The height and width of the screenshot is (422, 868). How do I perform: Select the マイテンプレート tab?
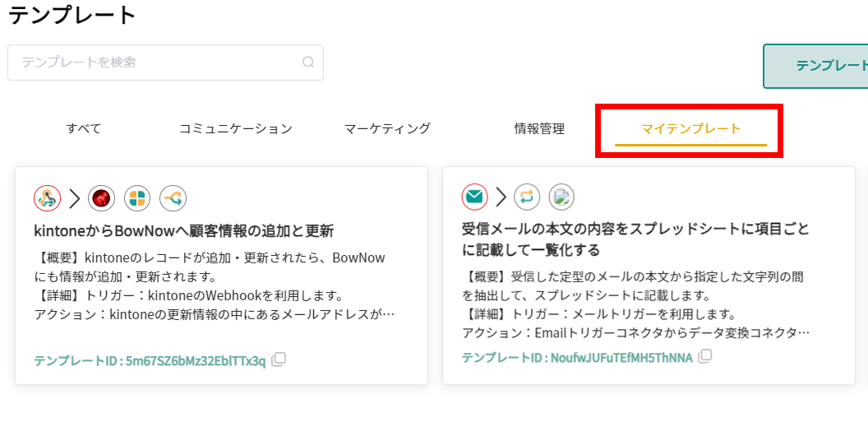(690, 128)
